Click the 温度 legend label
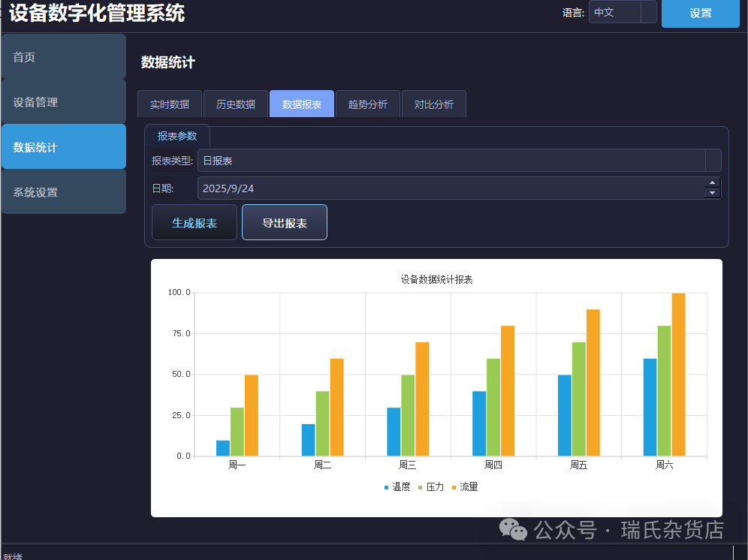 point(401,487)
